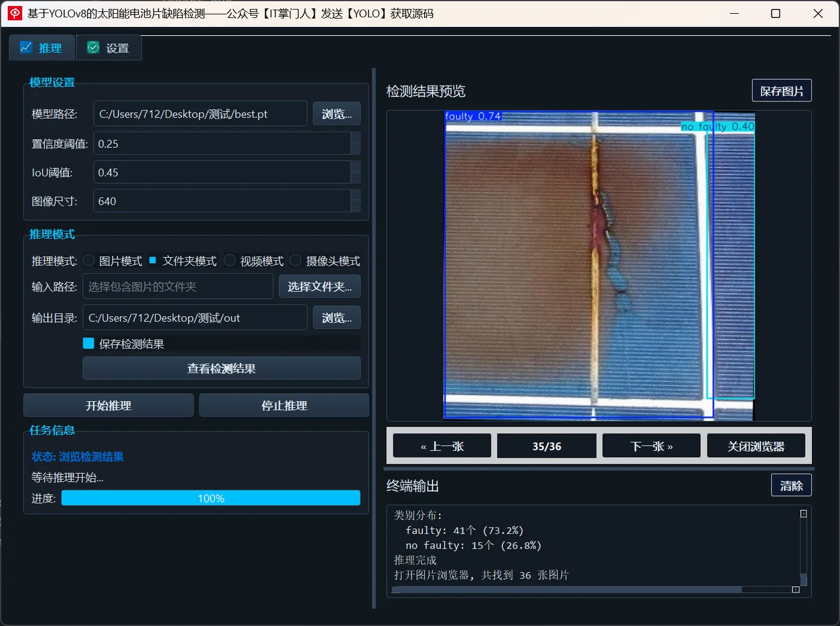Click 保存图片 to save the preview
840x626 pixels.
781,90
